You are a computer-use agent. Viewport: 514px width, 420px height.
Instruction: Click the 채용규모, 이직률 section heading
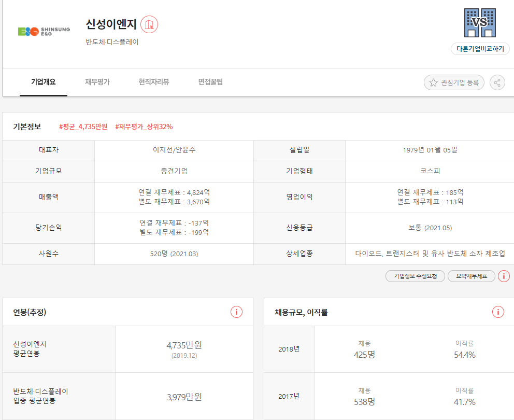coord(301,312)
